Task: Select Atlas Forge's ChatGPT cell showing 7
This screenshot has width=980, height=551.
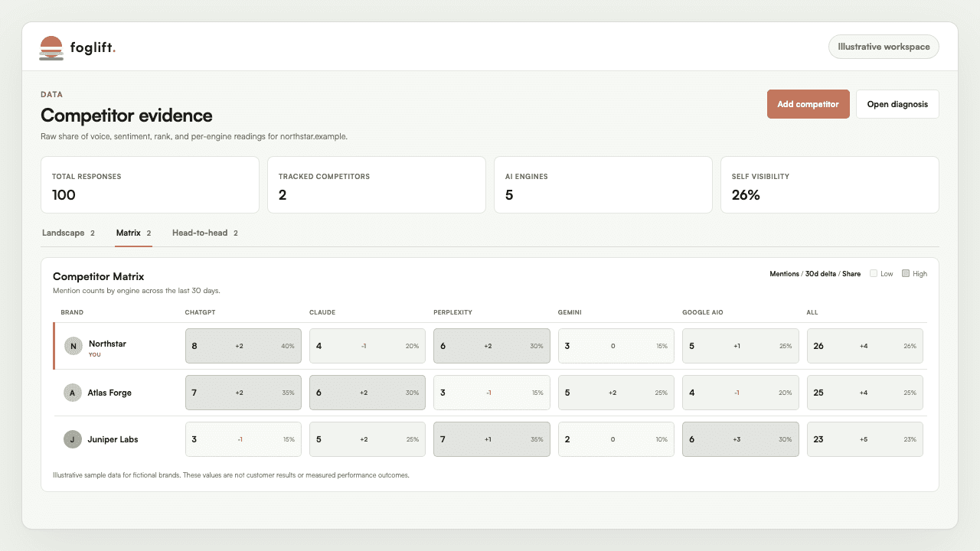Action: (x=243, y=393)
